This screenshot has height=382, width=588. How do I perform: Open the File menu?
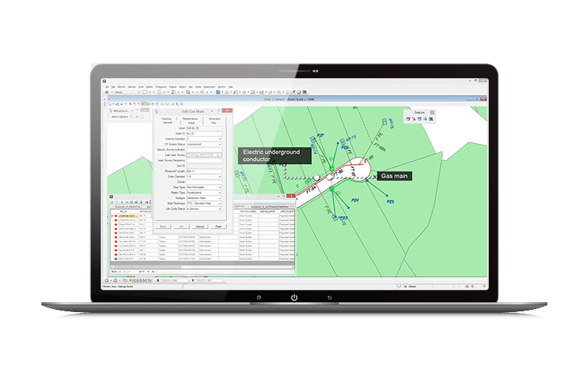pyautogui.click(x=108, y=86)
